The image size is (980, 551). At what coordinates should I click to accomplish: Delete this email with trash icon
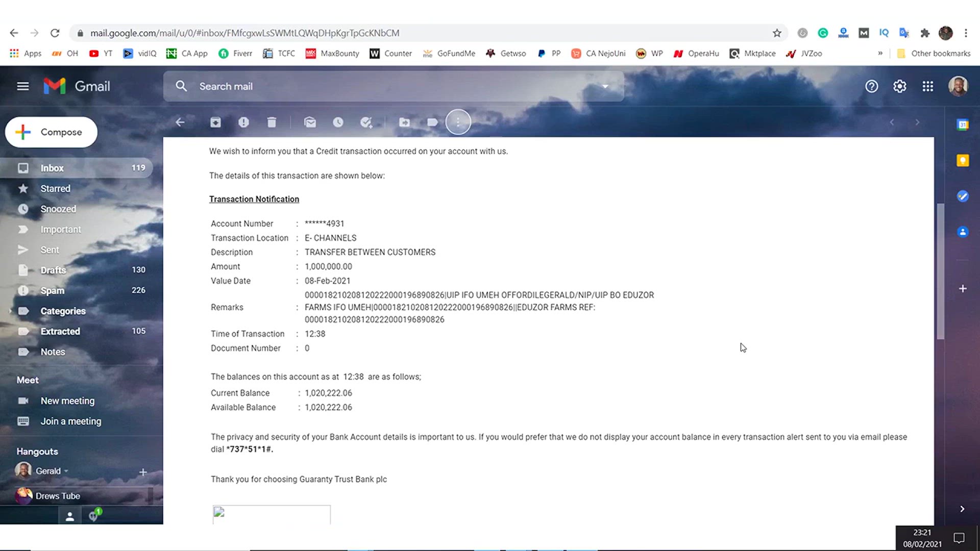pyautogui.click(x=272, y=122)
